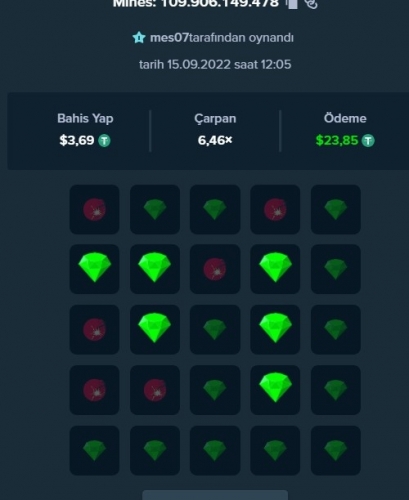Click the share link icon beside bet ID
The height and width of the screenshot is (500, 409).
coord(311,4)
